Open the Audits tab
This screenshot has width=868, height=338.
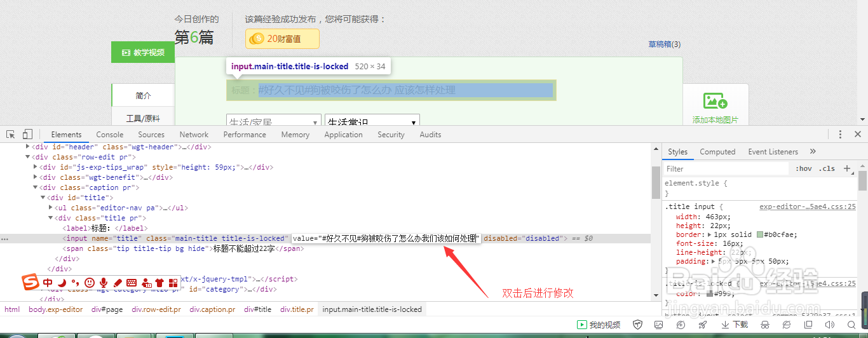(x=430, y=135)
